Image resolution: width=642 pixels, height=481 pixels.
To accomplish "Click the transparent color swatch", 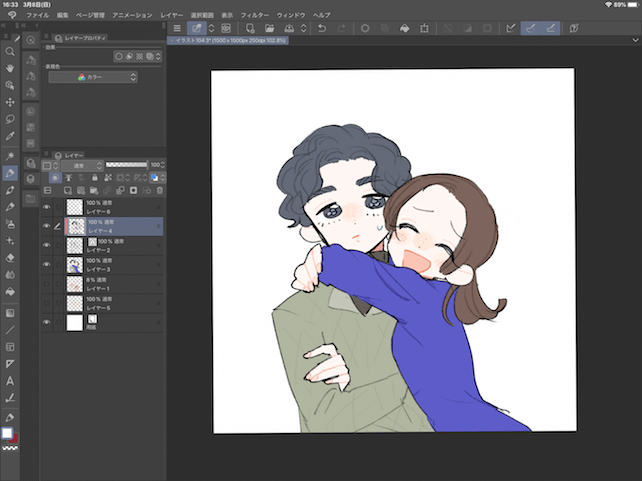I will click(x=10, y=448).
